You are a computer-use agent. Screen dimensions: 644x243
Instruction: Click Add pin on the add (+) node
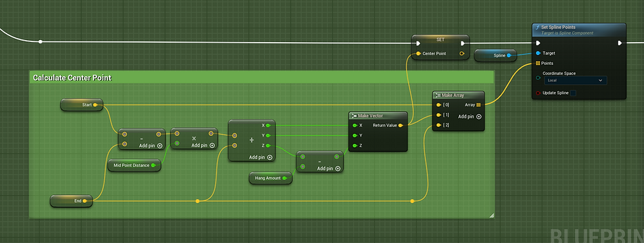pos(260,158)
